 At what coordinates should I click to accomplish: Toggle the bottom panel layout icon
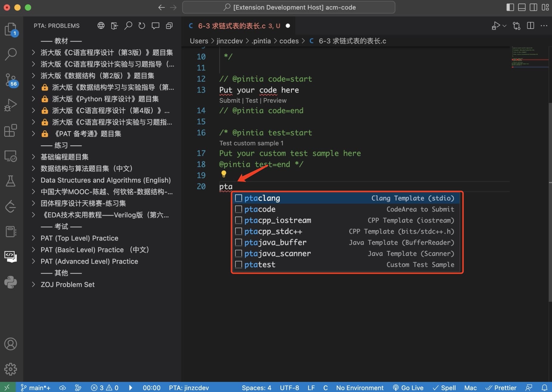(x=522, y=7)
